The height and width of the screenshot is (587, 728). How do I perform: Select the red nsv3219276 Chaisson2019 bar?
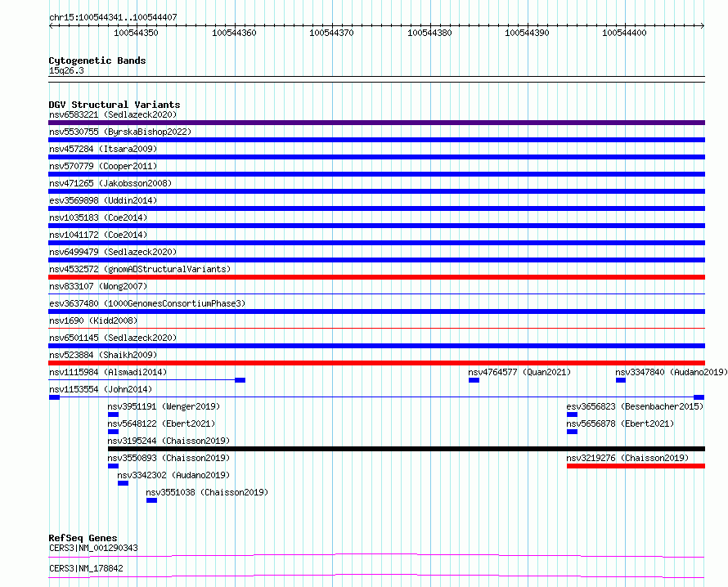tap(635, 466)
